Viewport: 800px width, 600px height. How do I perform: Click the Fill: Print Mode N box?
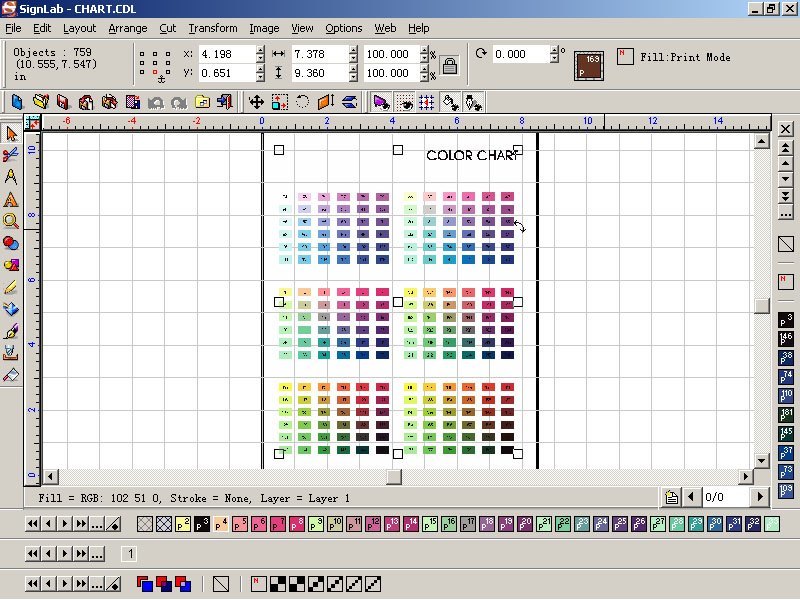[x=624, y=56]
